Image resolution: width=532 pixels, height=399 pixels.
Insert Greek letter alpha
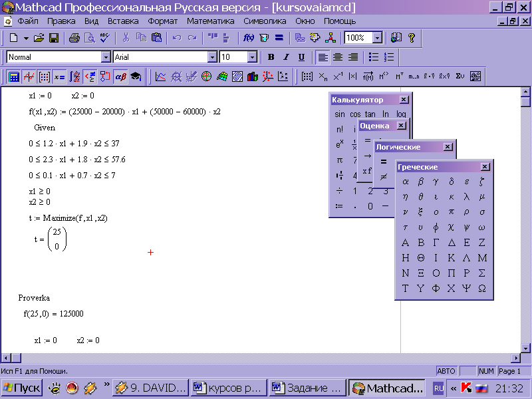tap(405, 182)
